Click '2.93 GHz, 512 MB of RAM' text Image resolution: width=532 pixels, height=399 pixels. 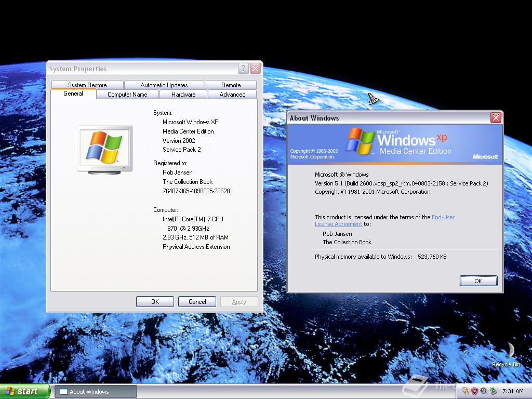195,237
